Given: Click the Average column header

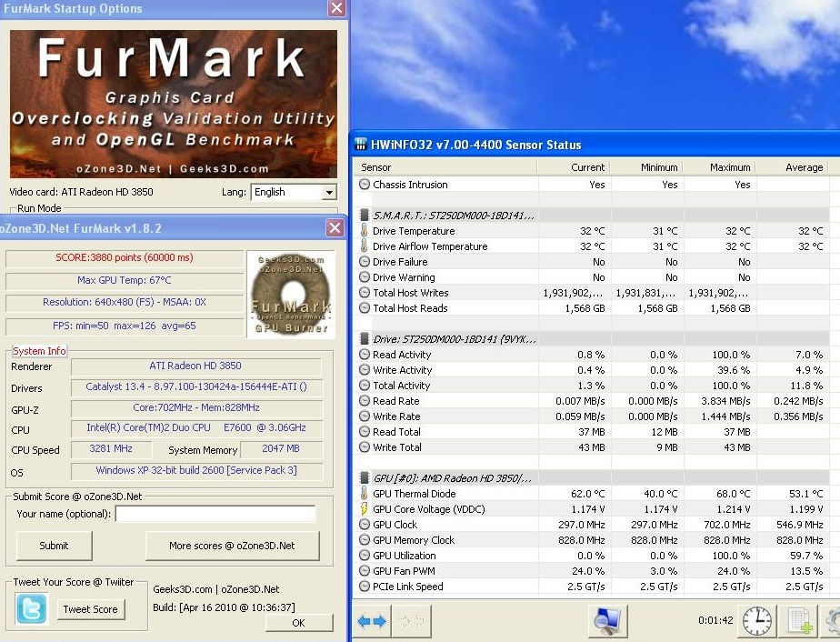Looking at the screenshot, I should pos(793,167).
